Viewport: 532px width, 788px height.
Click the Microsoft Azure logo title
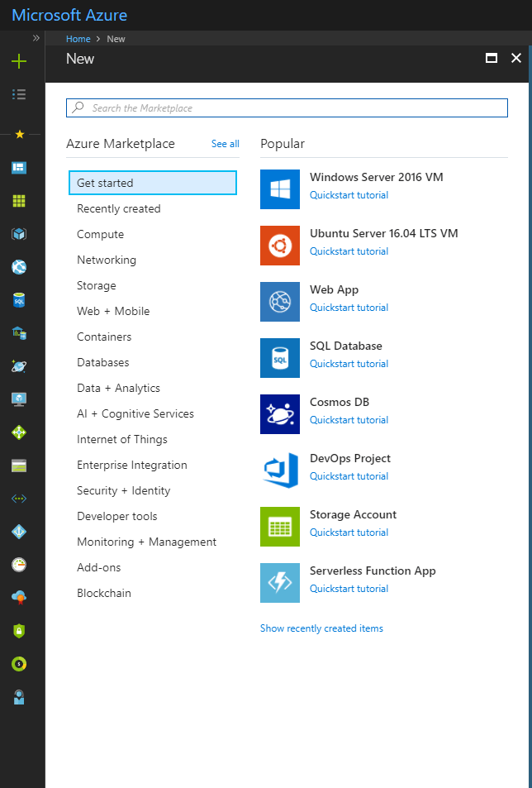click(x=69, y=15)
